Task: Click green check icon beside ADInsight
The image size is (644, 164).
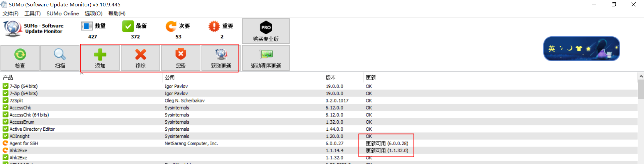Action: click(x=5, y=136)
